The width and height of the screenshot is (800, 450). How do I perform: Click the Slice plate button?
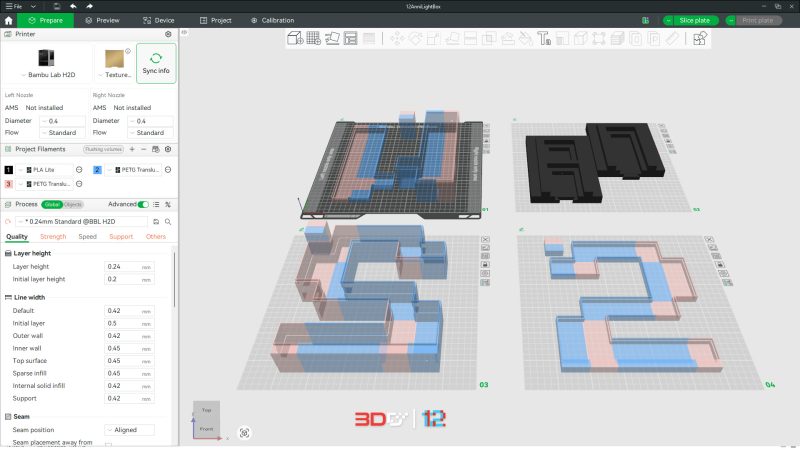[690, 20]
